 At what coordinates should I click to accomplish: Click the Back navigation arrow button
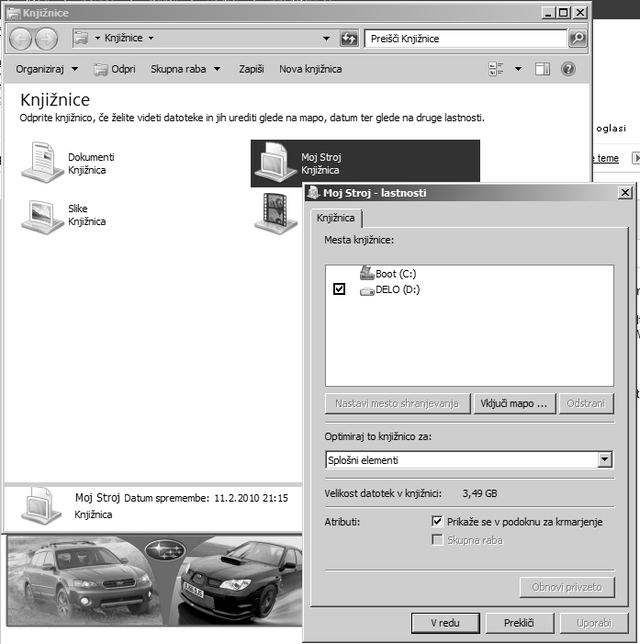20,39
